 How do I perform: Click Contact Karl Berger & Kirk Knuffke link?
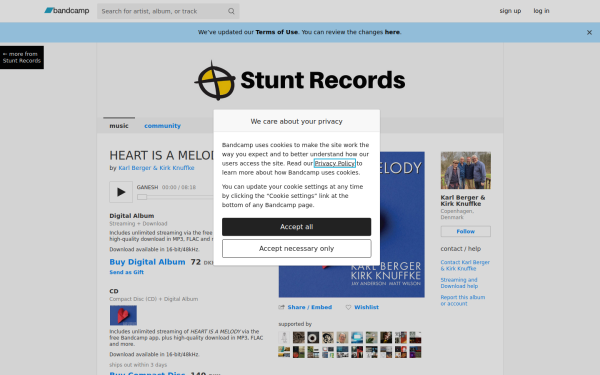click(x=465, y=266)
